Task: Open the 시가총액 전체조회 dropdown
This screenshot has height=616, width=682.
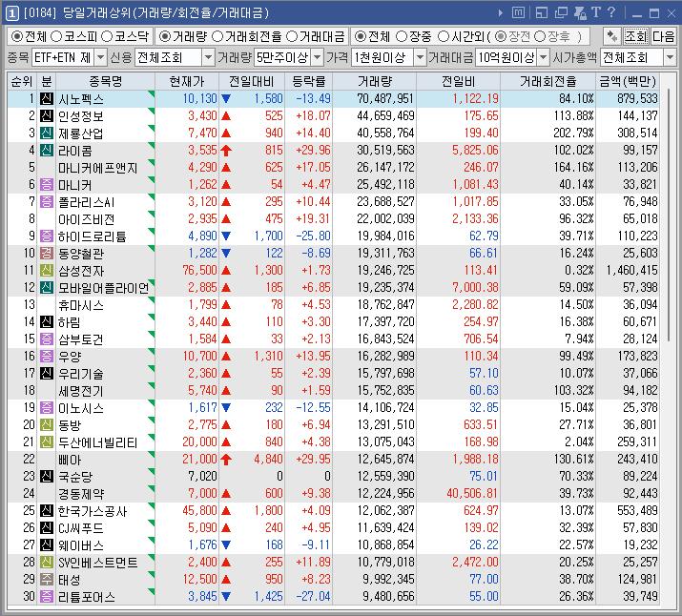Action: tap(670, 57)
